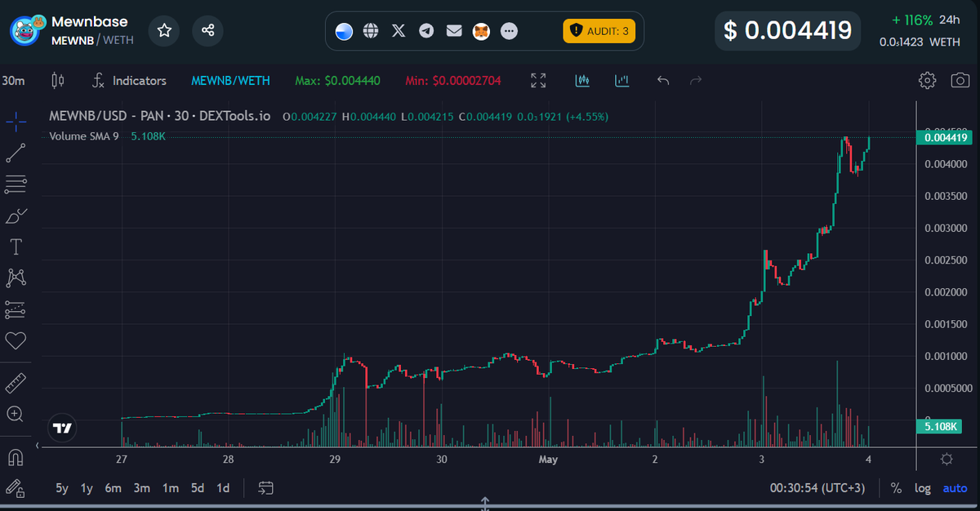The image size is (980, 511).
Task: Toggle auto scale
Action: pyautogui.click(x=955, y=488)
